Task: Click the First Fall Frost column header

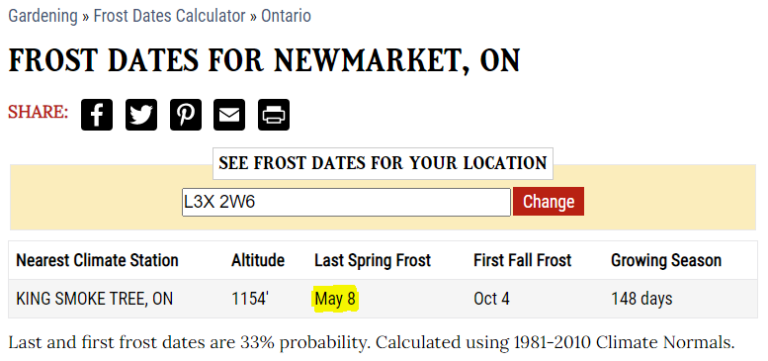Action: coord(522,260)
